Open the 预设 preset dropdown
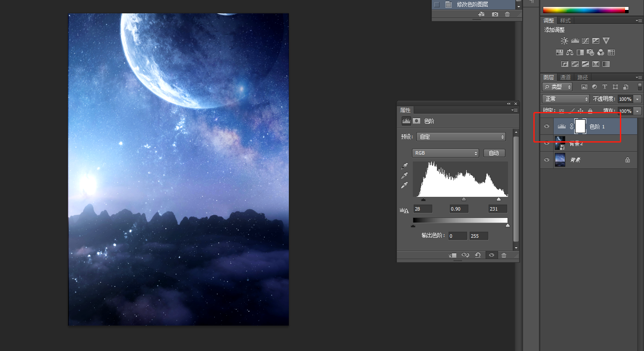The height and width of the screenshot is (351, 644). tap(461, 137)
